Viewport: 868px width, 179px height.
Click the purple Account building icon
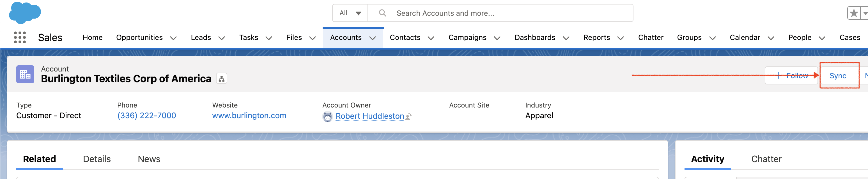[25, 74]
